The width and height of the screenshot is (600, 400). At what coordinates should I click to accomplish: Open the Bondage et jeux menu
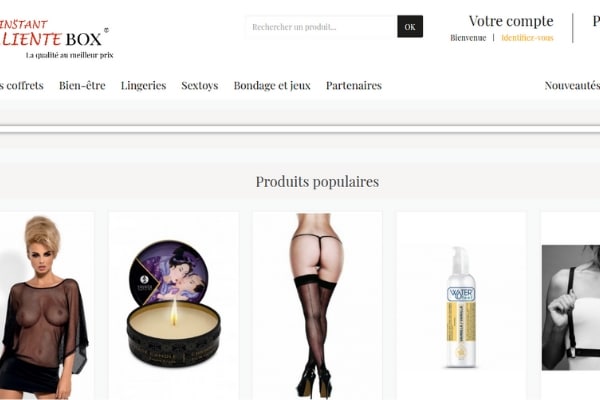pos(272,85)
